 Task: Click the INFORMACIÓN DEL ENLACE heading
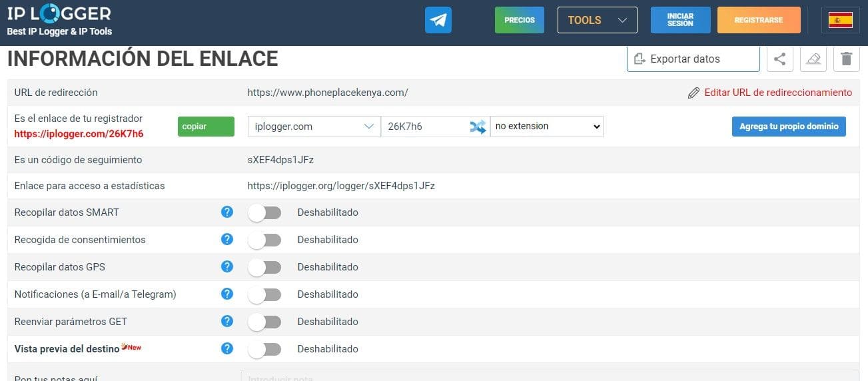click(143, 59)
